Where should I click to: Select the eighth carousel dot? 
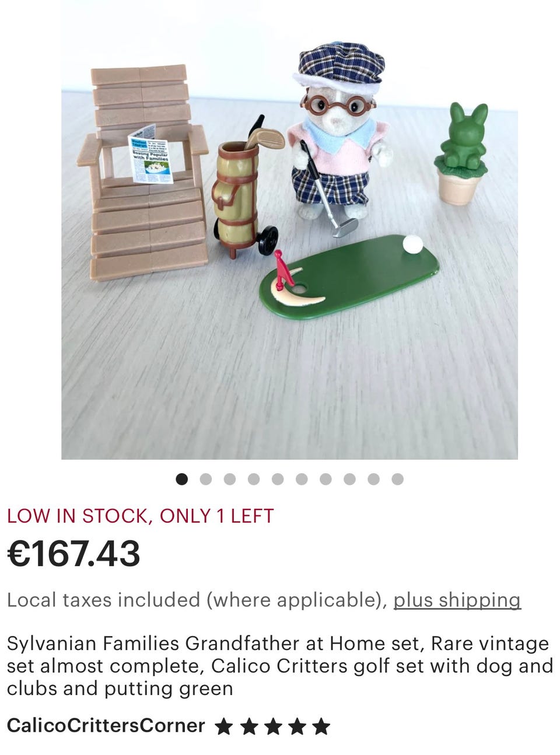[349, 479]
